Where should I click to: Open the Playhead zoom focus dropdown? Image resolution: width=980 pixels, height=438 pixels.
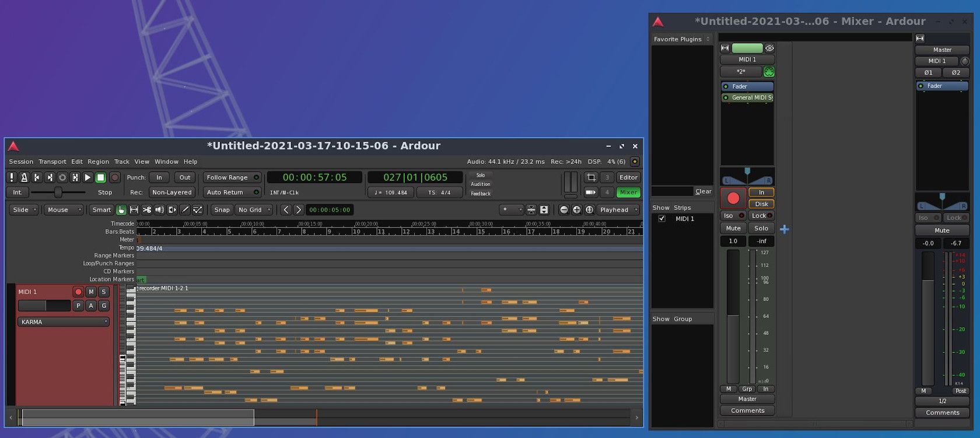pyautogui.click(x=618, y=210)
